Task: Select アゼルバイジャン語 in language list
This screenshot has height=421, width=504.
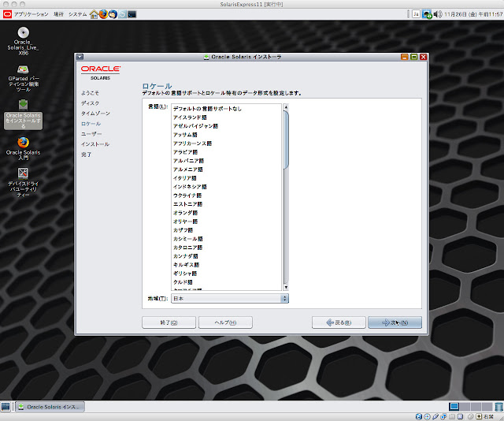Action: click(226, 126)
